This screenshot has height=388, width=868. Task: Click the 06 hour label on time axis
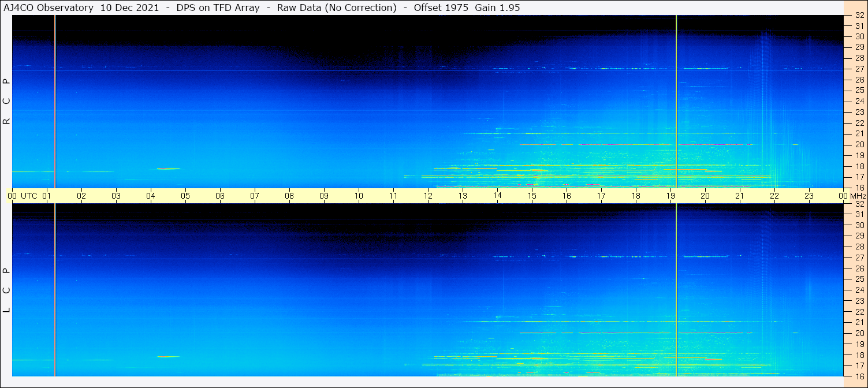point(220,196)
